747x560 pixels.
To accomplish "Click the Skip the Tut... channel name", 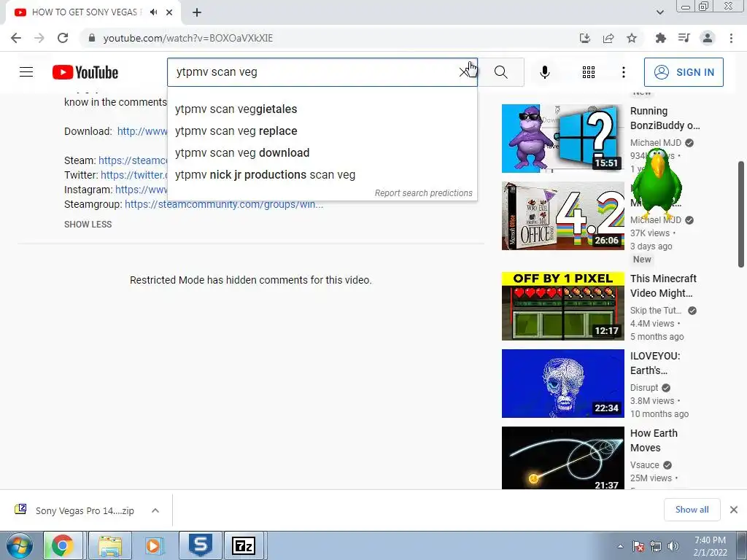I will point(656,311).
